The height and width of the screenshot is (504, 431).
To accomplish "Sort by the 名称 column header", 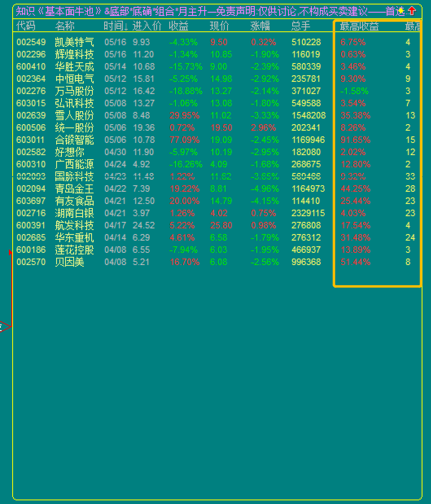I will coord(65,26).
